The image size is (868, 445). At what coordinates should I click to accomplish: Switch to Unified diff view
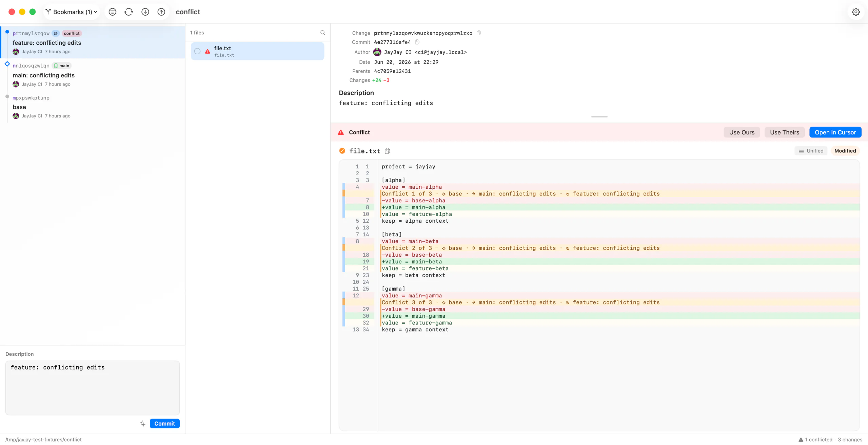[x=811, y=151]
